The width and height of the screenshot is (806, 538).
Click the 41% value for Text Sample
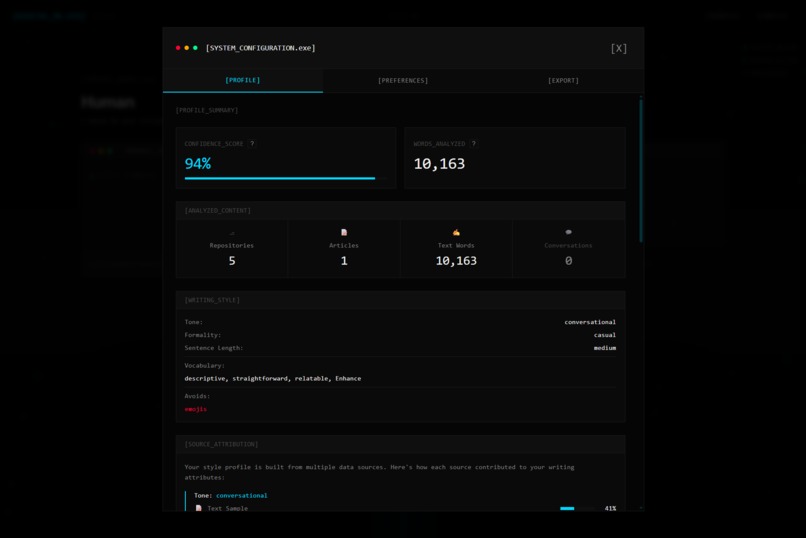pos(610,508)
